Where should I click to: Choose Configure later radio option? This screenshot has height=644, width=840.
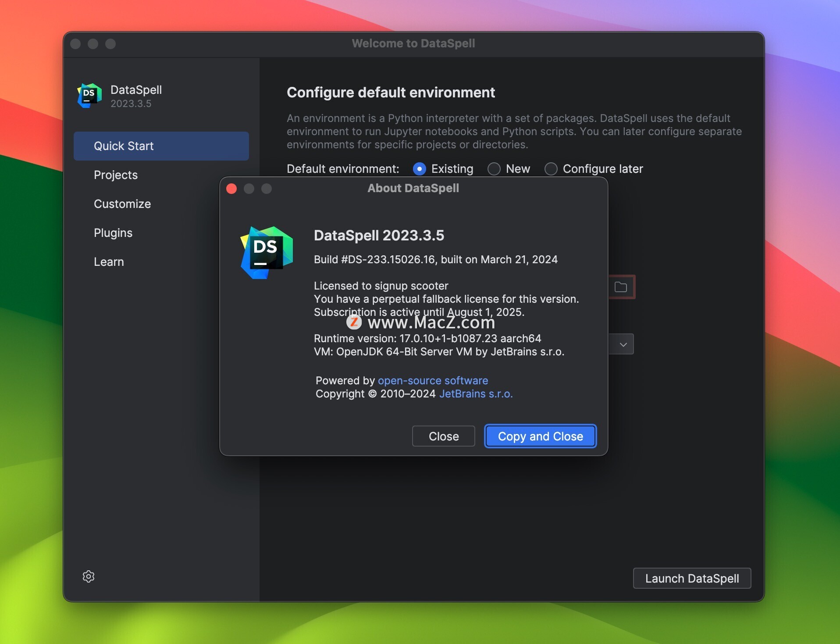pos(551,169)
